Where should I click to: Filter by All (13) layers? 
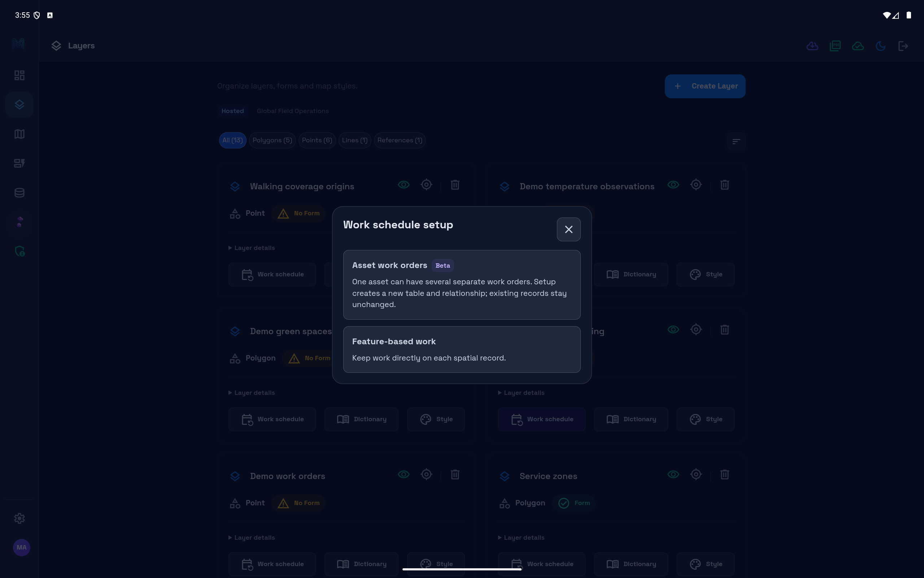pyautogui.click(x=232, y=140)
